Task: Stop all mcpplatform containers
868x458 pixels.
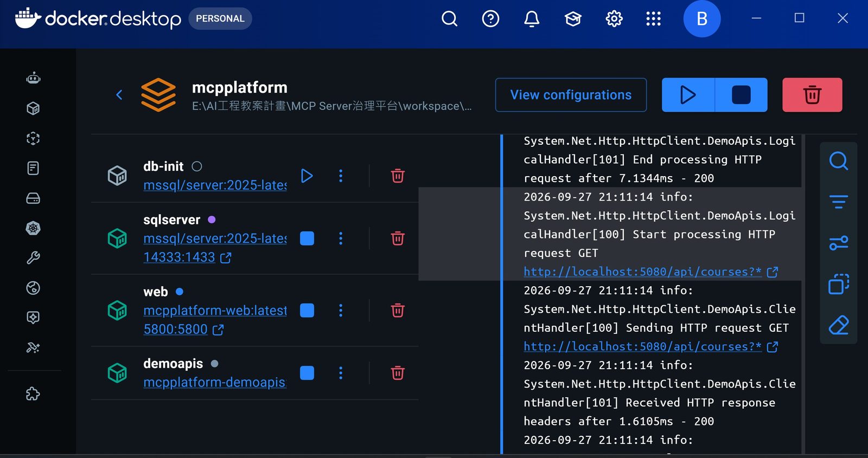Action: (x=741, y=95)
